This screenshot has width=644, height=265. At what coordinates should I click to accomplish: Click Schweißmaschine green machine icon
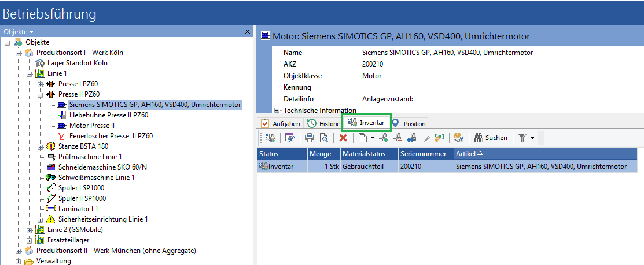[51, 178]
